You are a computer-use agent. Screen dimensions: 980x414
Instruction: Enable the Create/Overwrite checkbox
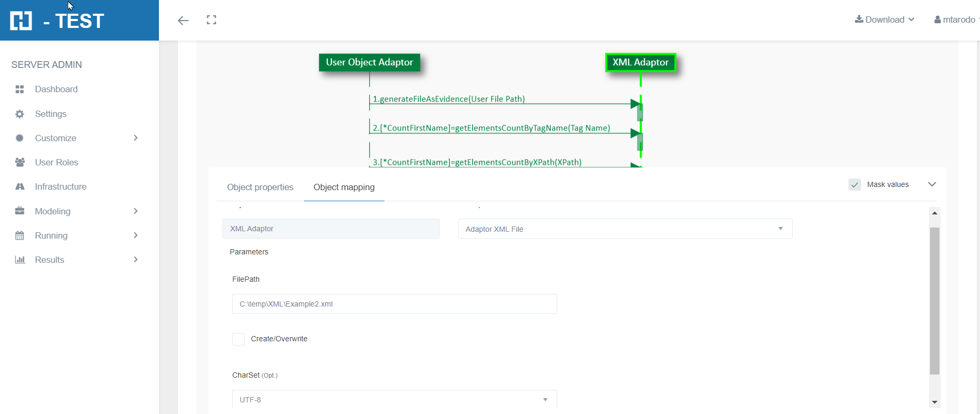click(x=238, y=339)
